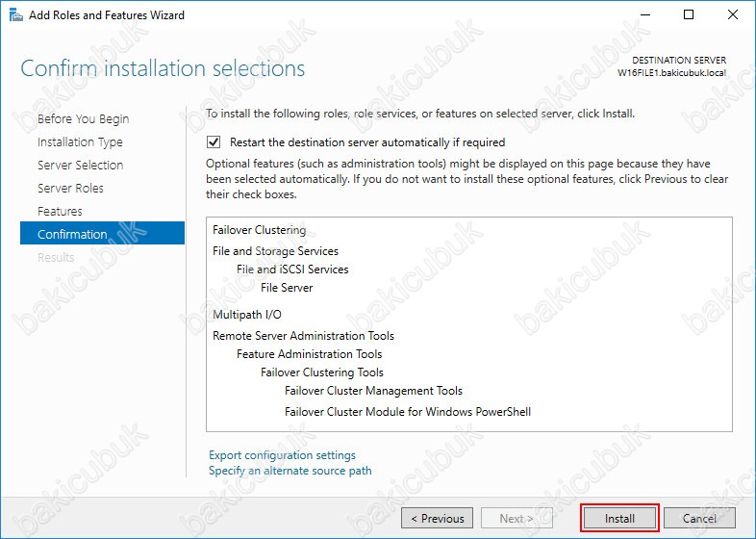
Task: Open the Server Selection step
Action: point(80,166)
